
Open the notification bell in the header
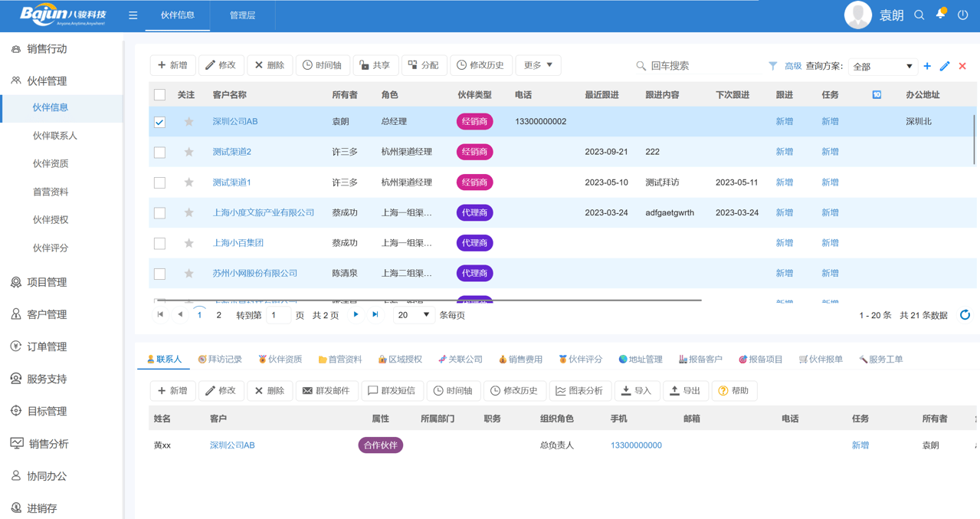[x=939, y=14]
